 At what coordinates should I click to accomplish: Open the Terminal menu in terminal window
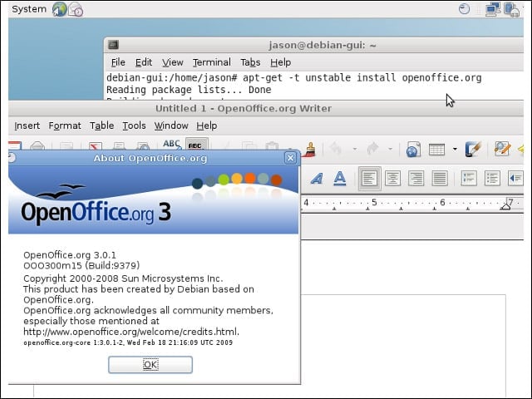tap(212, 62)
